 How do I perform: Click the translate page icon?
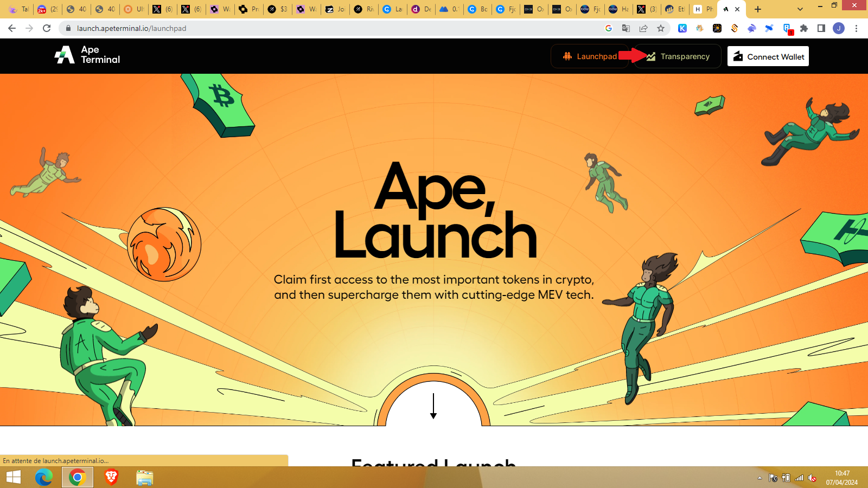626,28
